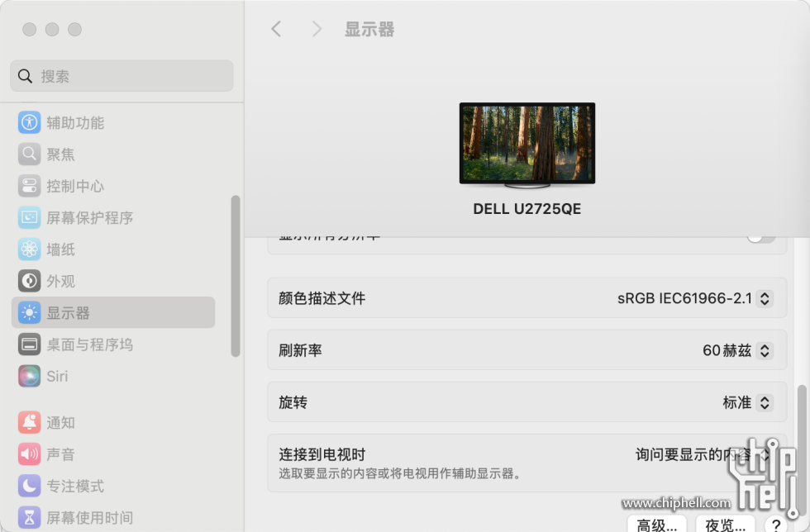Go back with the left chevron
The height and width of the screenshot is (532, 810).
(276, 29)
